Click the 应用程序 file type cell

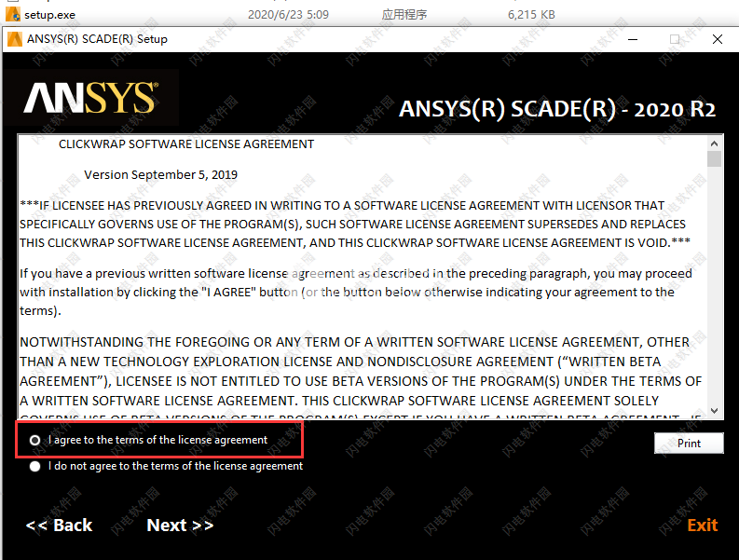(x=404, y=15)
